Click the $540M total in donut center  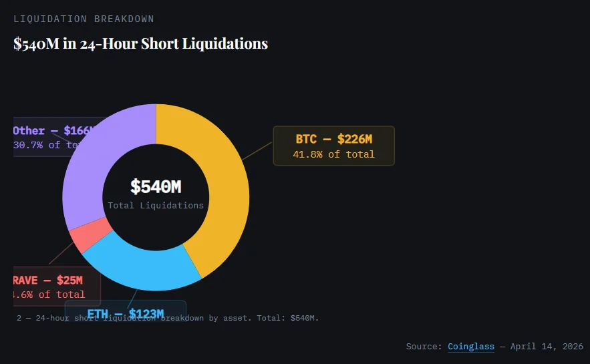[156, 187]
